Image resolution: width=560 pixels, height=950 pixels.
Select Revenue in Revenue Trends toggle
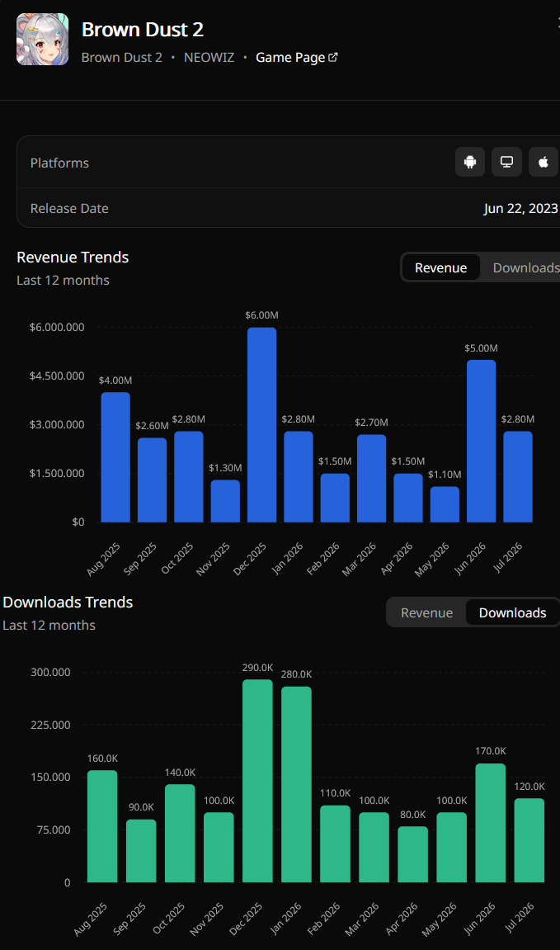(x=440, y=267)
